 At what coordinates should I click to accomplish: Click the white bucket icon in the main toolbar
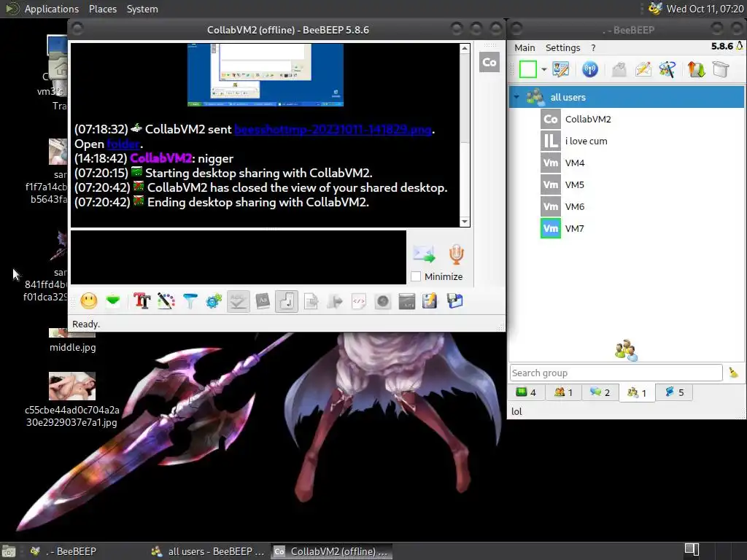pos(720,69)
